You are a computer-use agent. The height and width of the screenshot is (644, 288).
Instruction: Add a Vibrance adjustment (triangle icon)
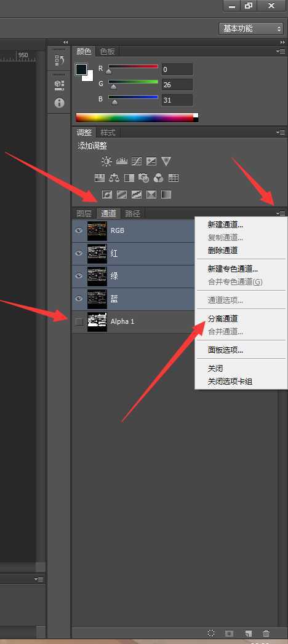tap(166, 162)
